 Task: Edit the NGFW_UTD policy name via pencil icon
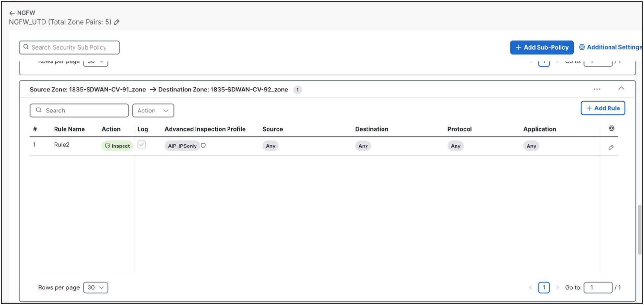[x=117, y=22]
